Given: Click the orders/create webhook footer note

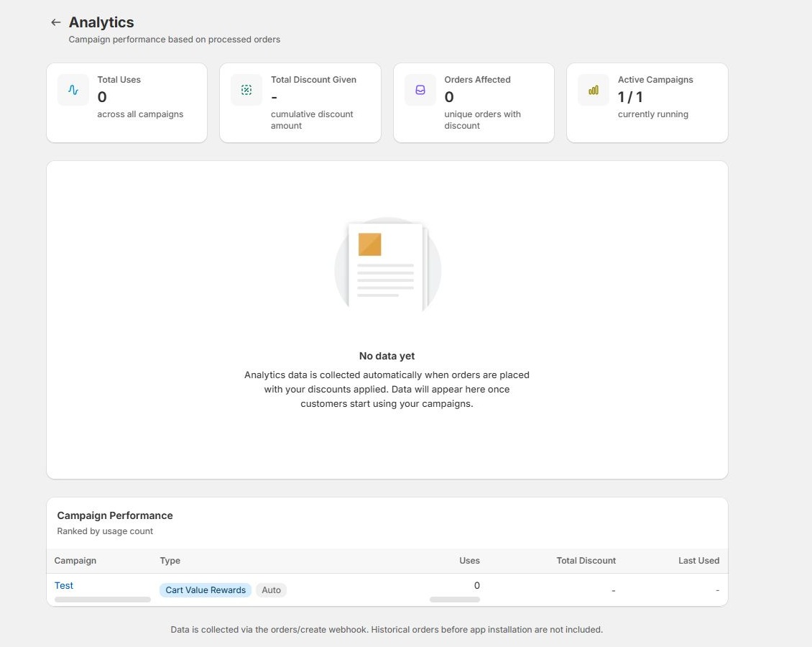Looking at the screenshot, I should 387,630.
